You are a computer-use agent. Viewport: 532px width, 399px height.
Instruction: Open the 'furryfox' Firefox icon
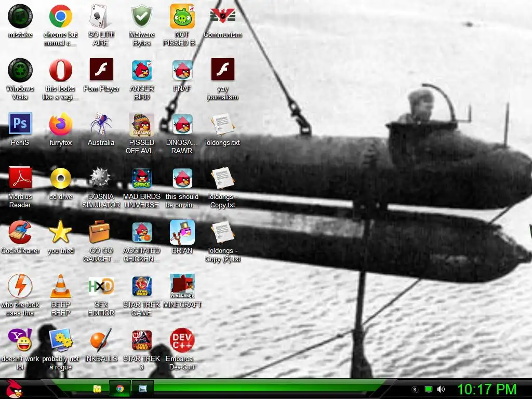pos(60,124)
